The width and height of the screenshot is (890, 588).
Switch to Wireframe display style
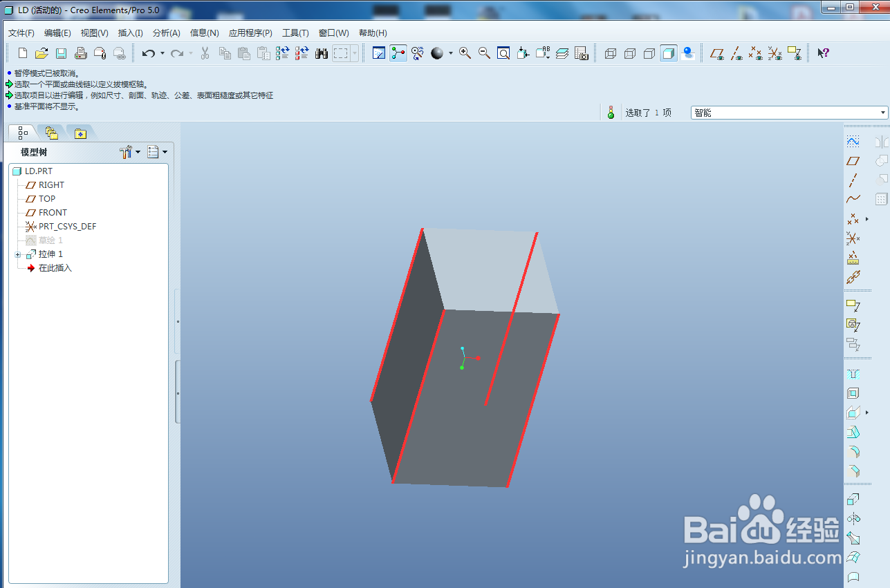tap(611, 53)
